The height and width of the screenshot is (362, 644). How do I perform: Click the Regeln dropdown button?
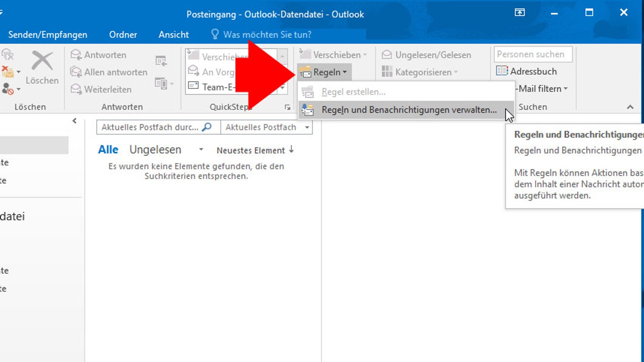point(324,72)
